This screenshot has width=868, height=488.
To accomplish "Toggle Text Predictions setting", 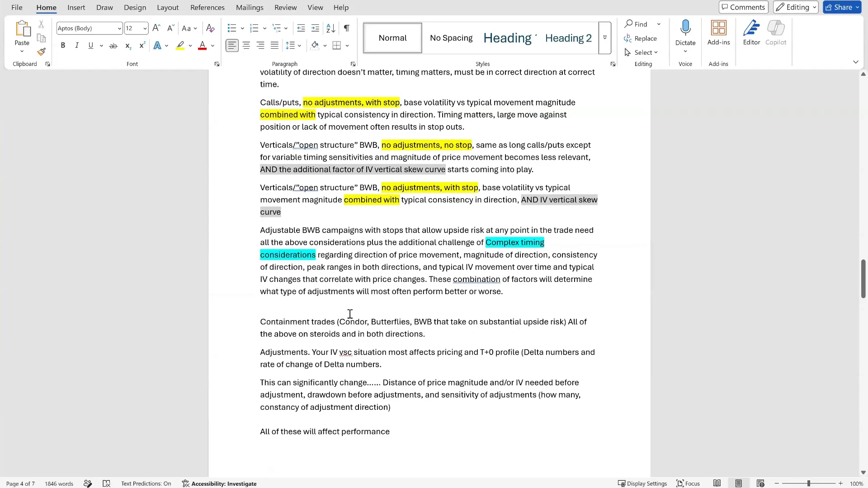I will click(146, 483).
